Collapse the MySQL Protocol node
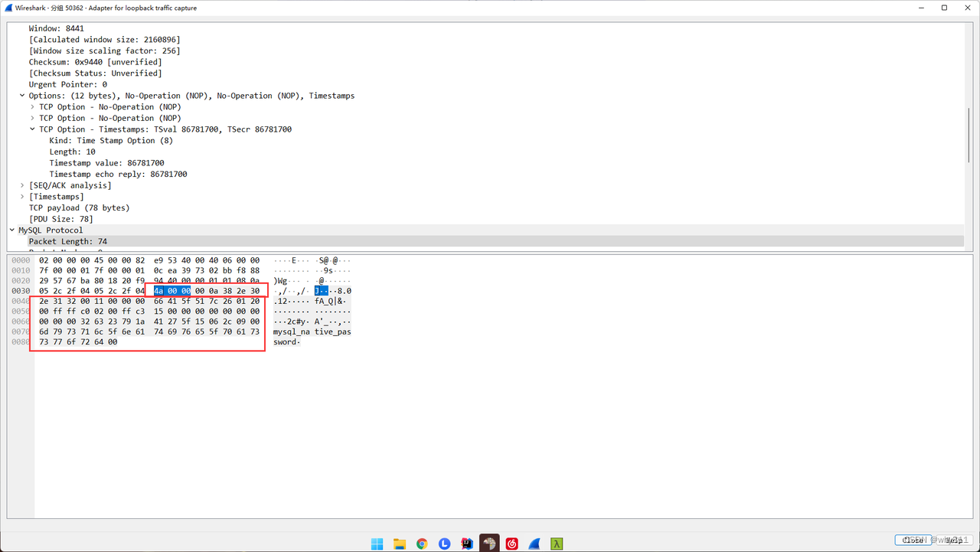The image size is (980, 552). [x=12, y=230]
